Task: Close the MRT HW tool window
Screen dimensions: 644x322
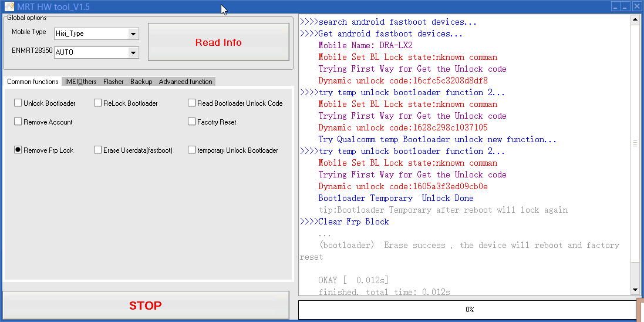Action: coord(636,6)
